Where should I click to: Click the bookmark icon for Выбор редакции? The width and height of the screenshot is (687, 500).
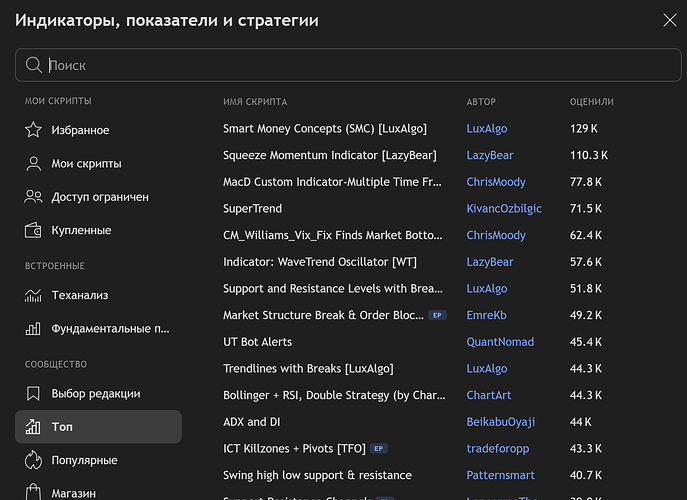(33, 393)
